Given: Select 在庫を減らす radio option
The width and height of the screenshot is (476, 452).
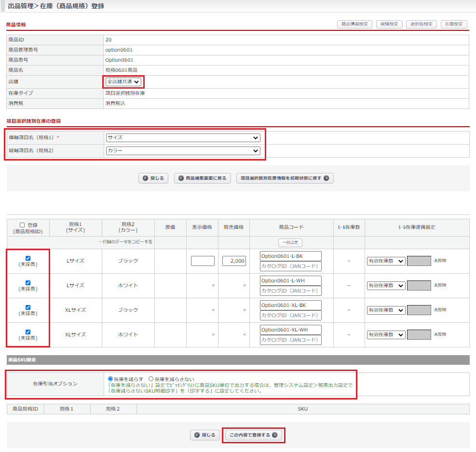Looking at the screenshot, I should pyautogui.click(x=110, y=379).
